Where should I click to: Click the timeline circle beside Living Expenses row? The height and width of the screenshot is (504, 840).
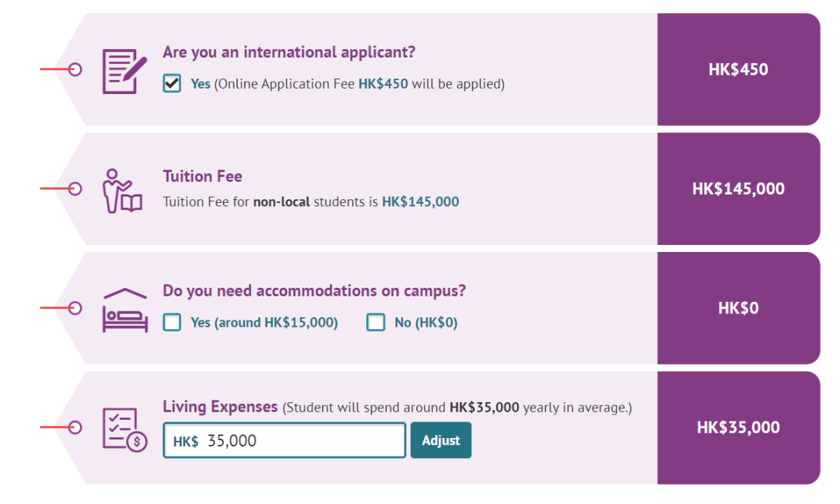pos(75,428)
